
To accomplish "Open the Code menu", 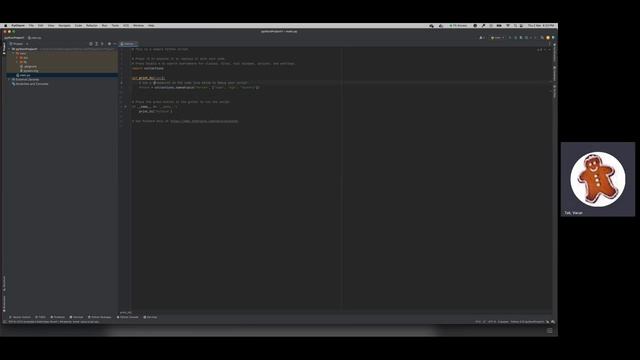I will pyautogui.click(x=78, y=25).
